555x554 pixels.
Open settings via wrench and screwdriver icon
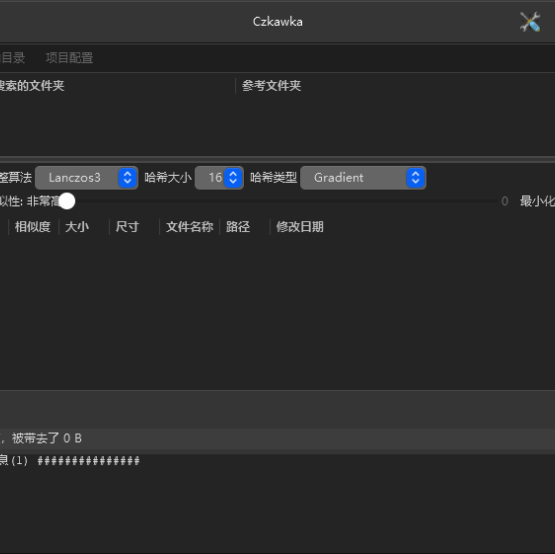point(530,22)
